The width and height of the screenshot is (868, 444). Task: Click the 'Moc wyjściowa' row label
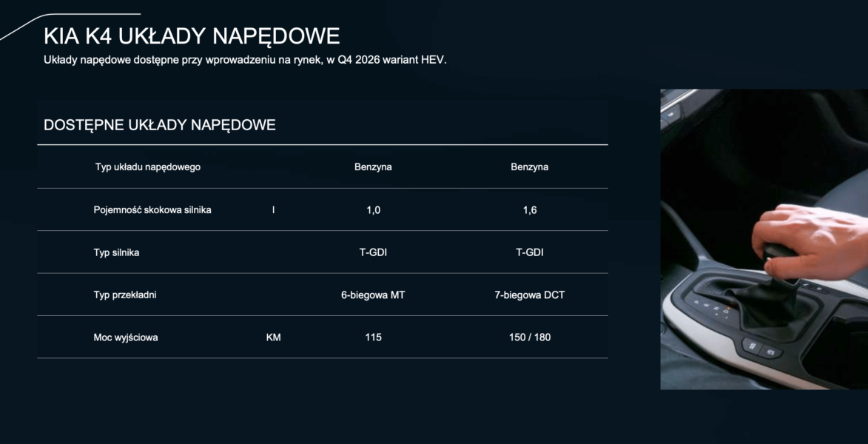point(126,337)
